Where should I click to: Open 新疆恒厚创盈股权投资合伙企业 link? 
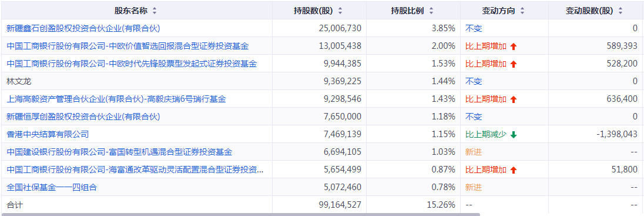click(x=83, y=117)
